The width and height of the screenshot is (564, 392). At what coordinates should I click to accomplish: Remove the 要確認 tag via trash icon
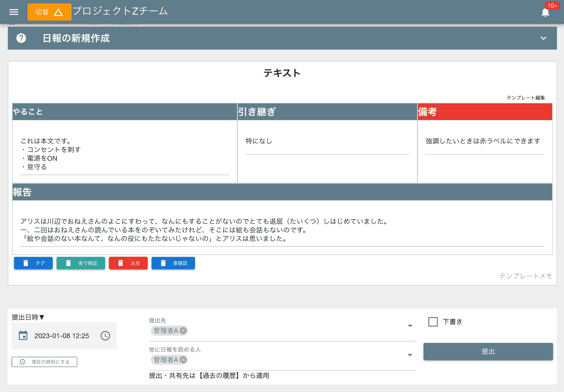pyautogui.click(x=163, y=263)
